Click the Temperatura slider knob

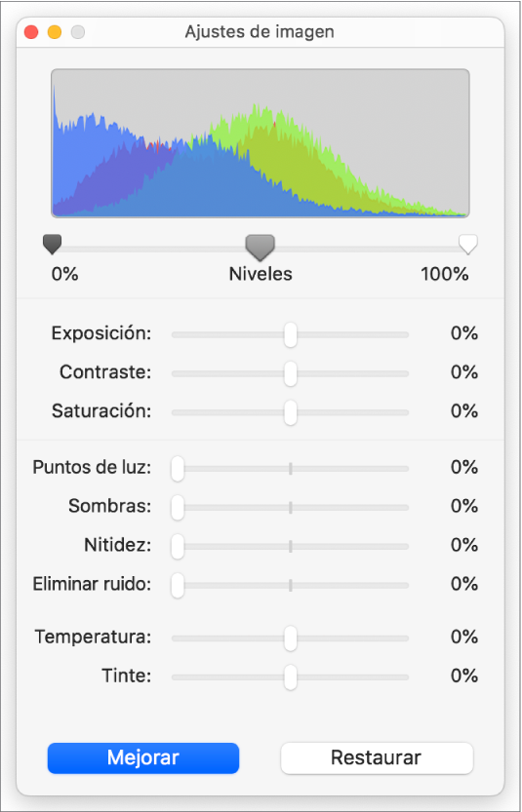click(291, 638)
